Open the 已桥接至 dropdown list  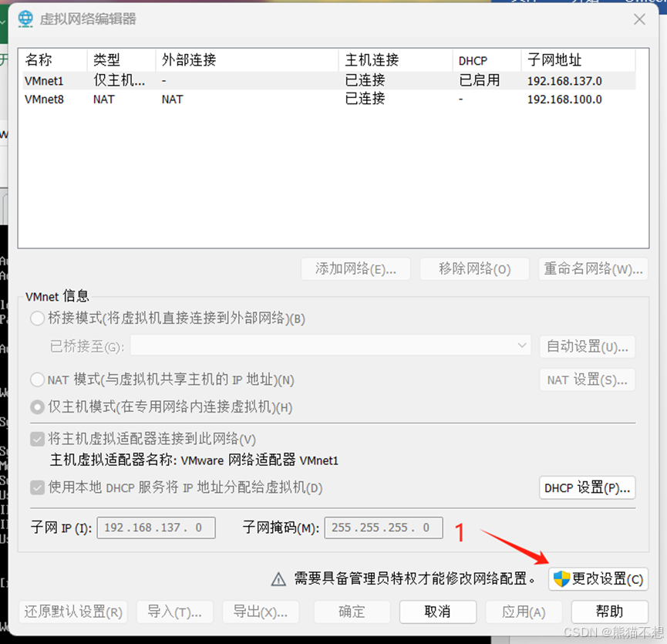tap(331, 346)
